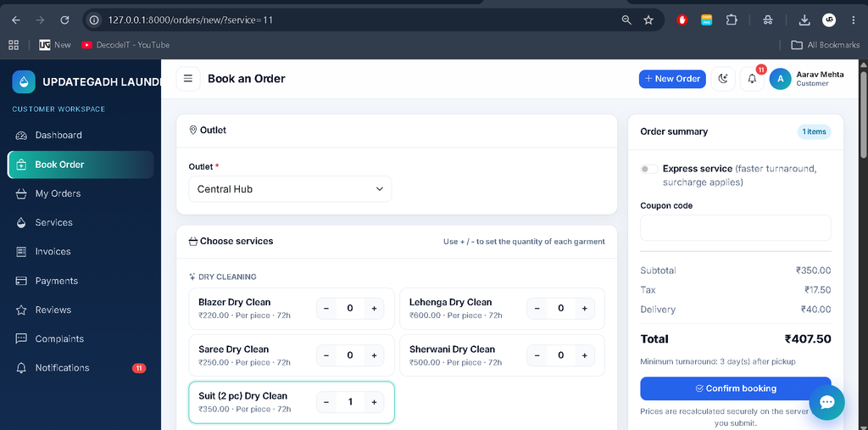
Task: Click the Dashboard gauge icon
Action: 21,135
